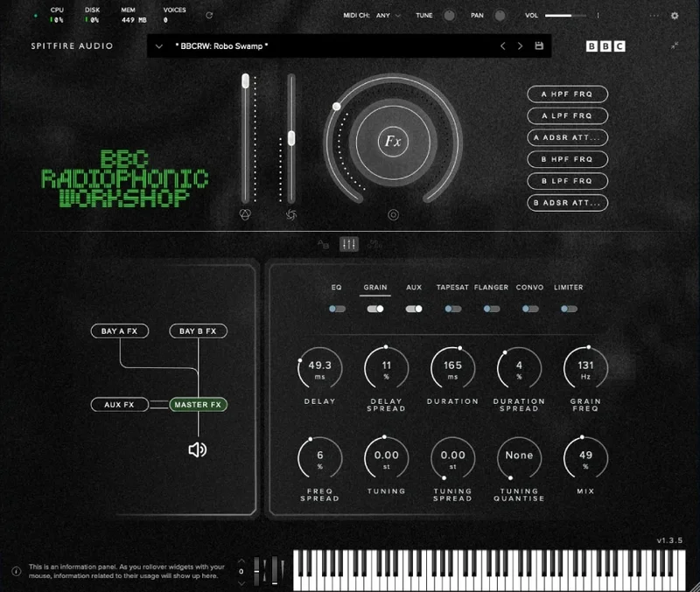
Task: Click the A HPF FRQ button
Action: (x=567, y=94)
